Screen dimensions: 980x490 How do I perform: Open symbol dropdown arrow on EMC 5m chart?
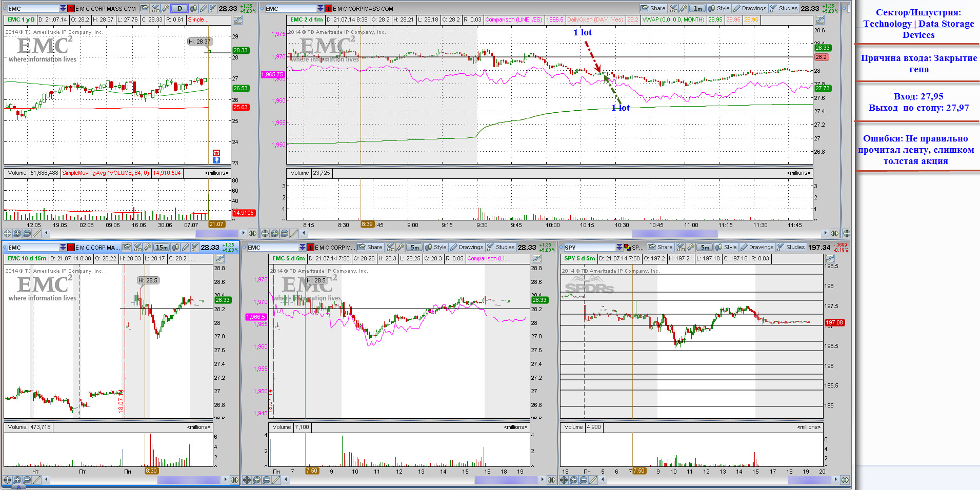303,247
